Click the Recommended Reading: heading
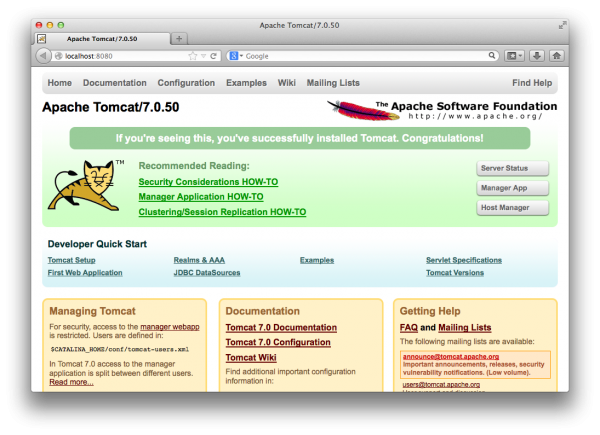This screenshot has height=435, width=600. point(194,166)
